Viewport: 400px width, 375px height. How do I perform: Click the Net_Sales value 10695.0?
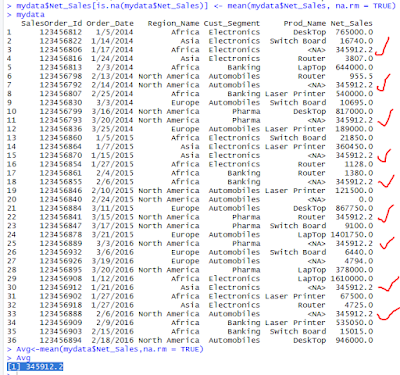(x=356, y=102)
